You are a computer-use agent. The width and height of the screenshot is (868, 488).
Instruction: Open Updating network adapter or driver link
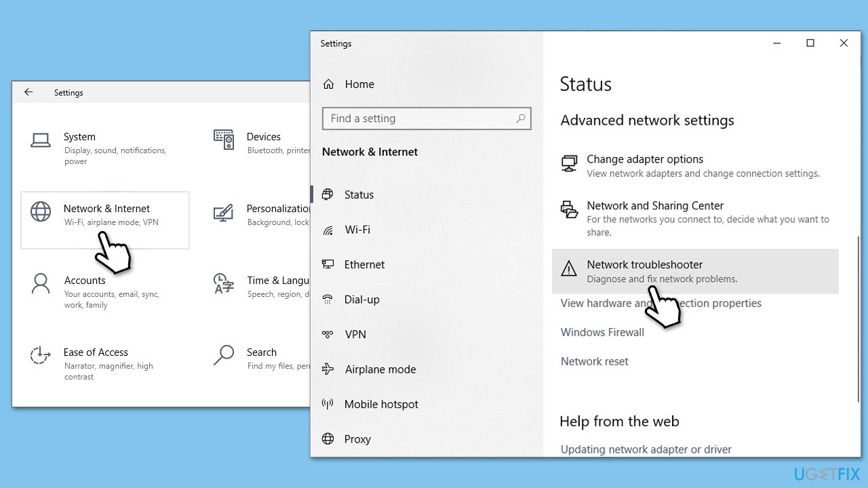coord(646,449)
